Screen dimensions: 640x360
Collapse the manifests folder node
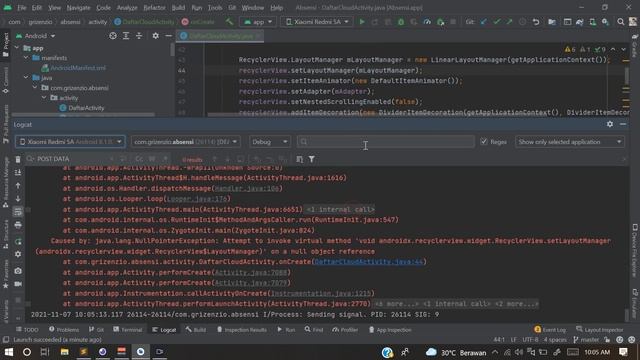[x=26, y=58]
